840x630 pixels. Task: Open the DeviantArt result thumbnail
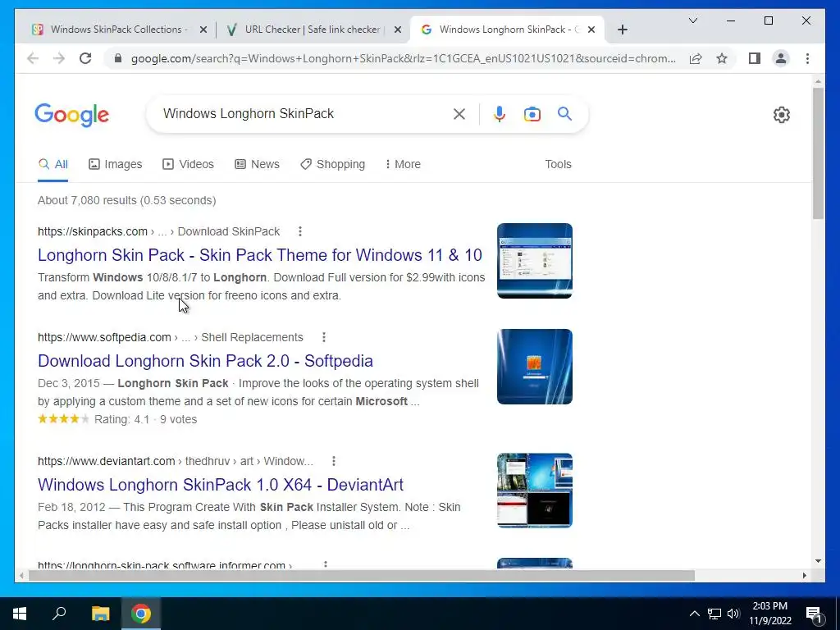coord(535,491)
